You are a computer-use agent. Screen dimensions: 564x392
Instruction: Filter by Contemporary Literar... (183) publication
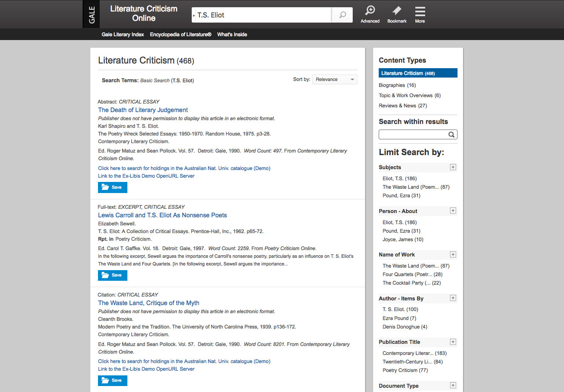point(414,353)
